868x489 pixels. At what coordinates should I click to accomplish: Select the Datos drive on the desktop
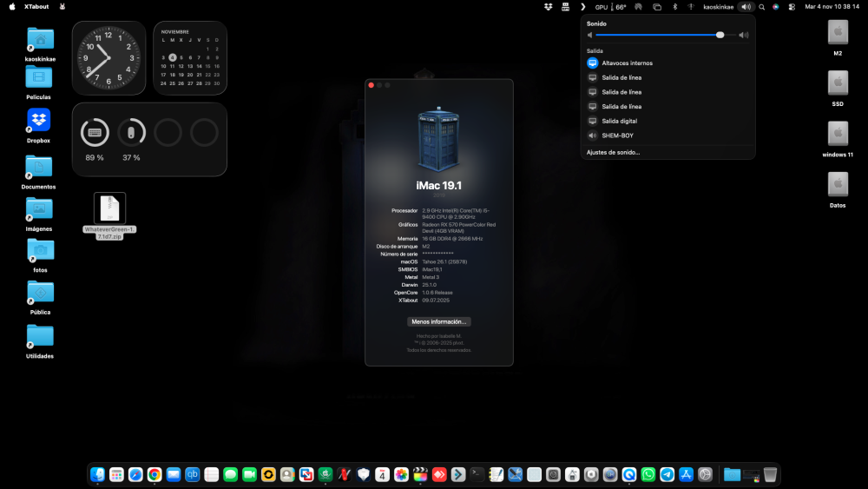[x=838, y=184]
